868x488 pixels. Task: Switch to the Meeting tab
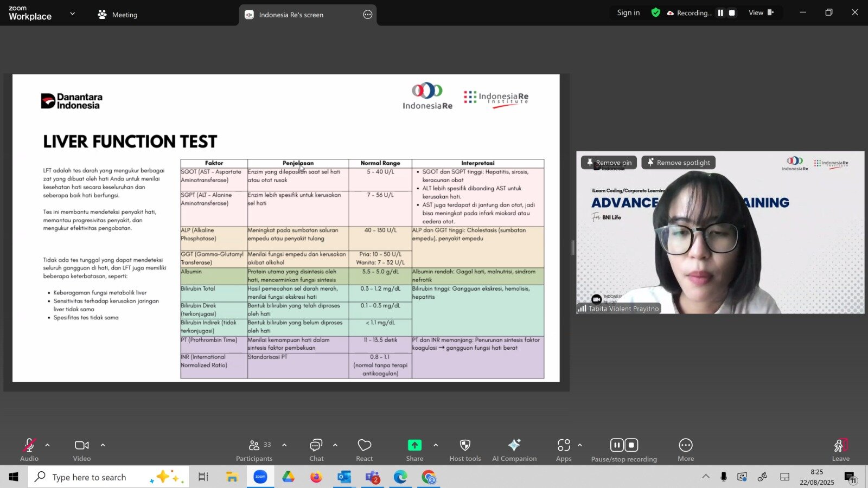[118, 15]
